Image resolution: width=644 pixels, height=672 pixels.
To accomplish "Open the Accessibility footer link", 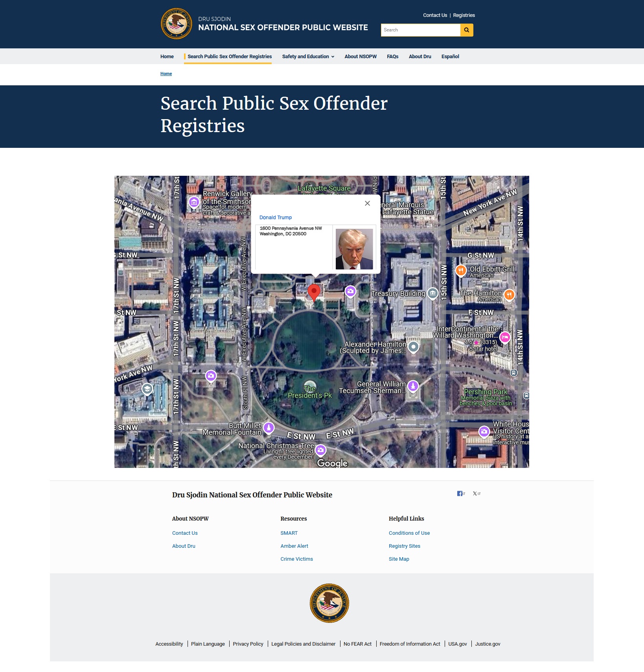I will 169,644.
